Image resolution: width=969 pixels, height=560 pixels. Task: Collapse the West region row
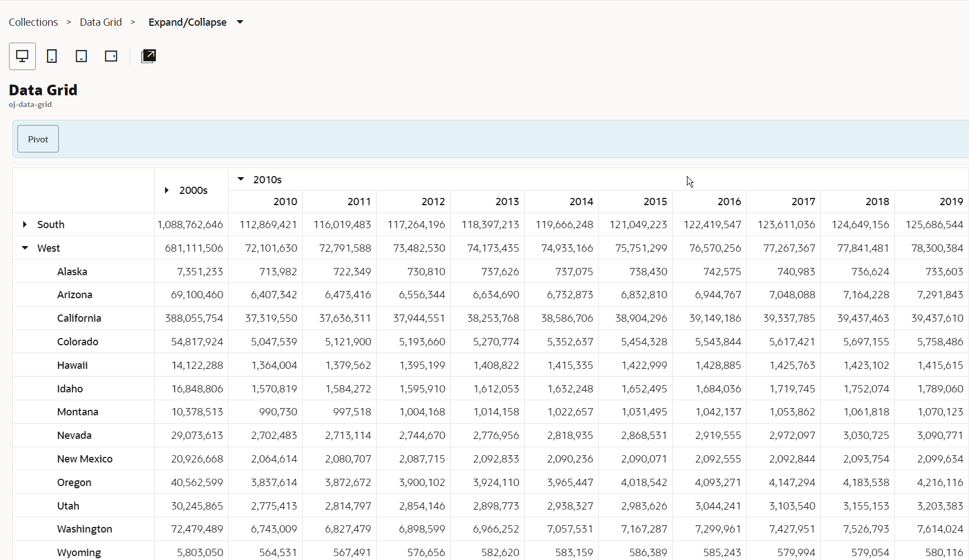tap(25, 248)
